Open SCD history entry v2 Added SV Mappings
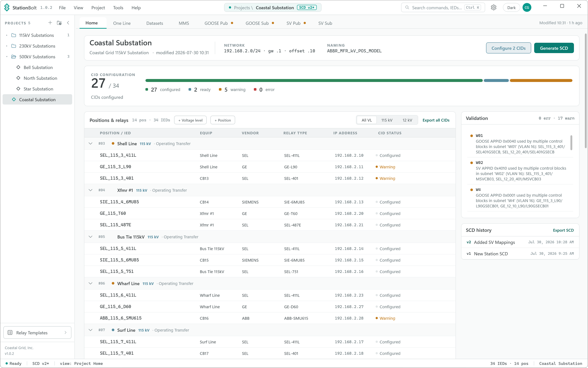Image resolution: width=588 pixels, height=368 pixels. click(520, 242)
